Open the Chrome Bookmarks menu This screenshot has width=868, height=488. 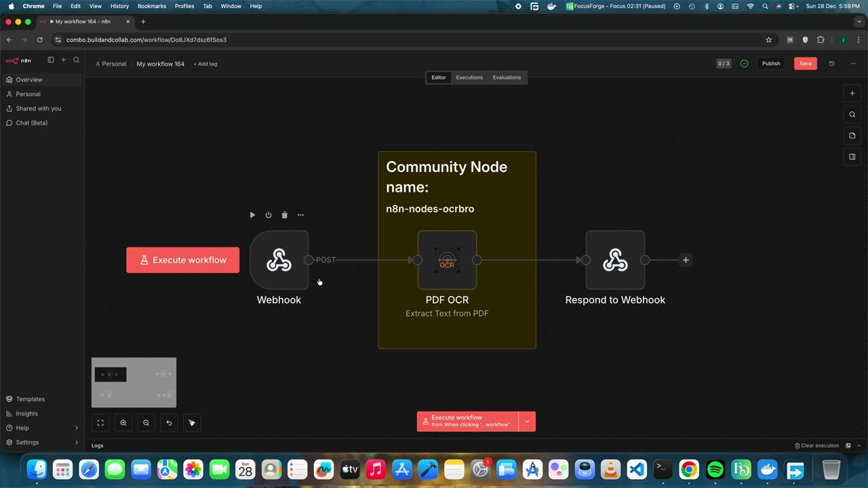pyautogui.click(x=152, y=6)
